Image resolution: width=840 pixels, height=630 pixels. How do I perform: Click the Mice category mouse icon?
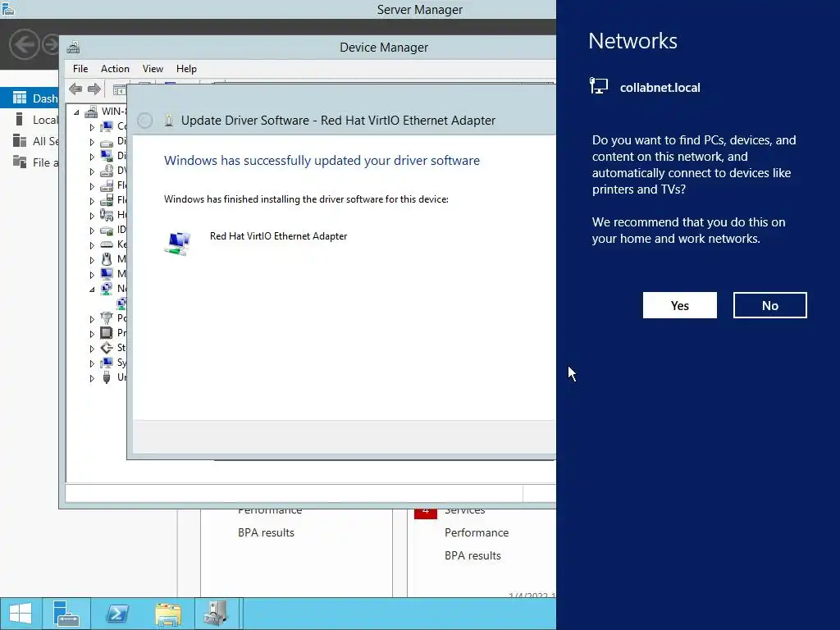click(x=107, y=259)
